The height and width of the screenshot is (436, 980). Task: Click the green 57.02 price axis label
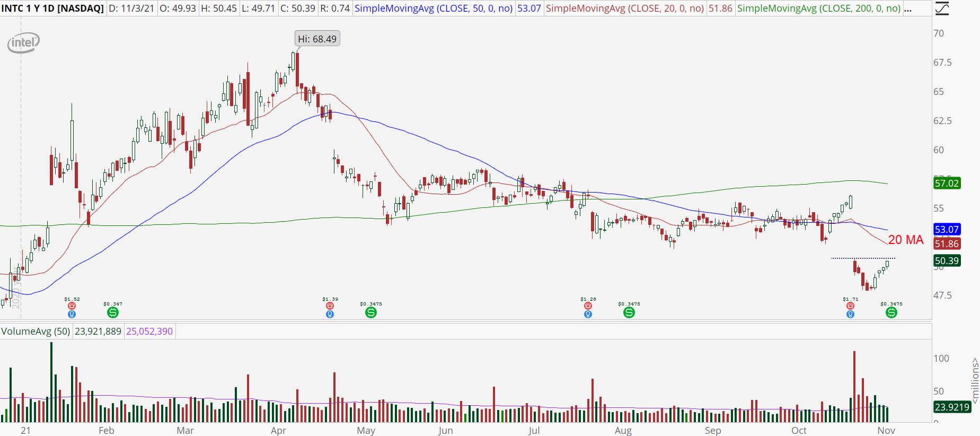(947, 184)
